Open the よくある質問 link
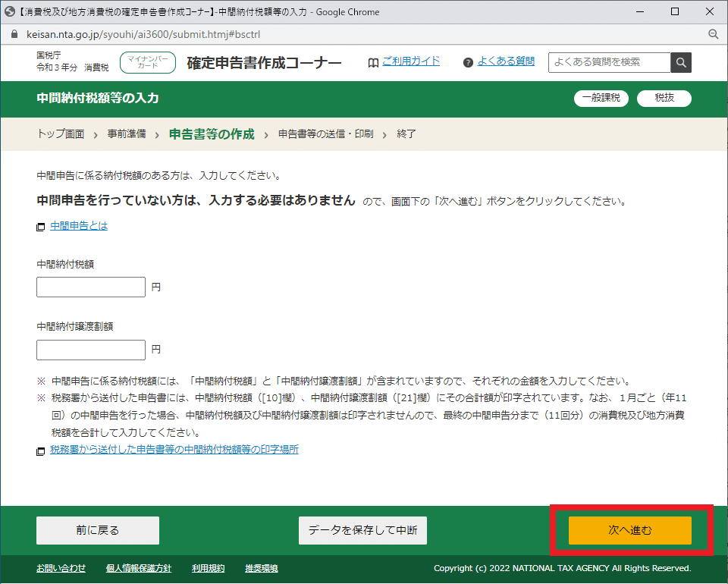The width and height of the screenshot is (728, 584). (506, 61)
